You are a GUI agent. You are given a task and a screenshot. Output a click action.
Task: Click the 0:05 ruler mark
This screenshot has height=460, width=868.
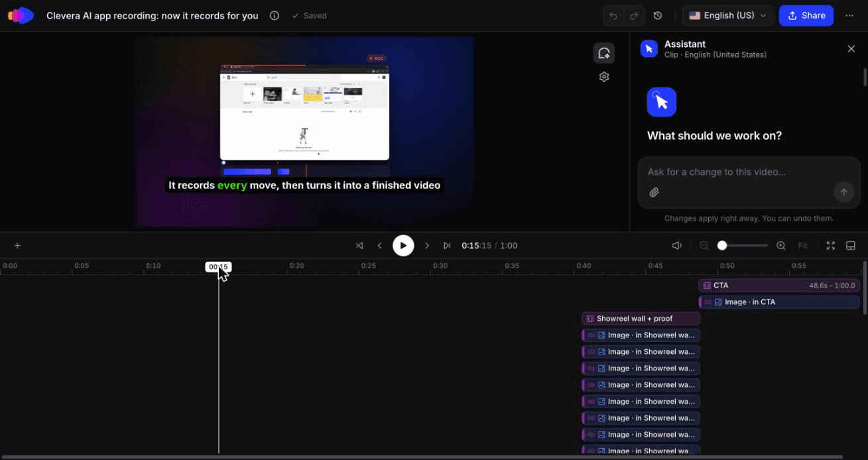pyautogui.click(x=82, y=266)
